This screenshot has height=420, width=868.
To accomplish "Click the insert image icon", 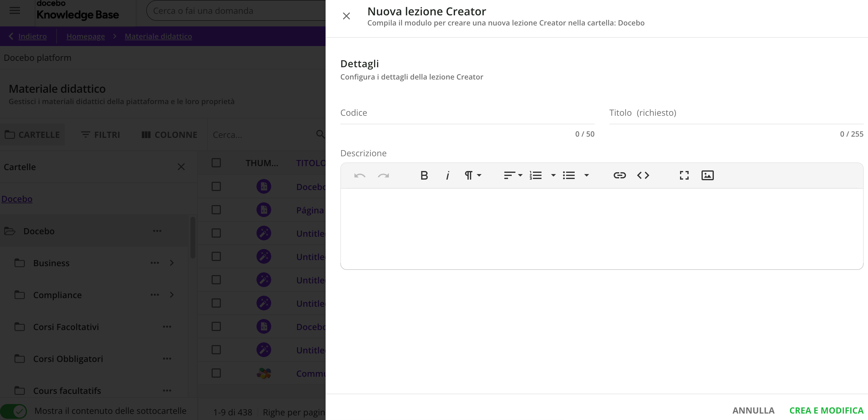I will [x=707, y=176].
